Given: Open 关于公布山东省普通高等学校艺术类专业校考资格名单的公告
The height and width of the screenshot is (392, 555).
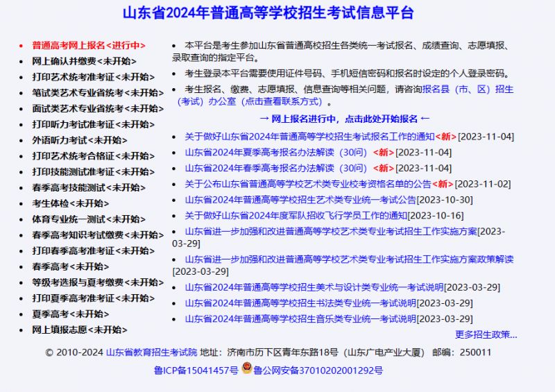Looking at the screenshot, I should point(308,184).
